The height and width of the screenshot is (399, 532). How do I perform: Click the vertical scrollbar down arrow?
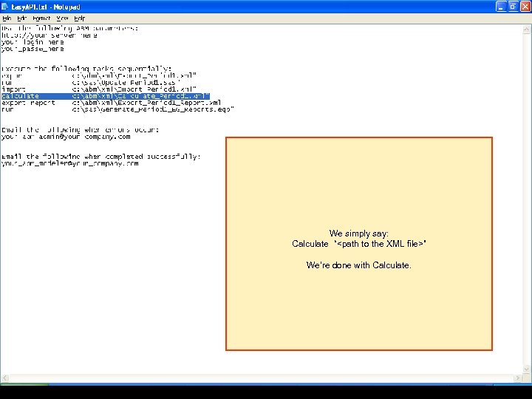click(x=526, y=369)
